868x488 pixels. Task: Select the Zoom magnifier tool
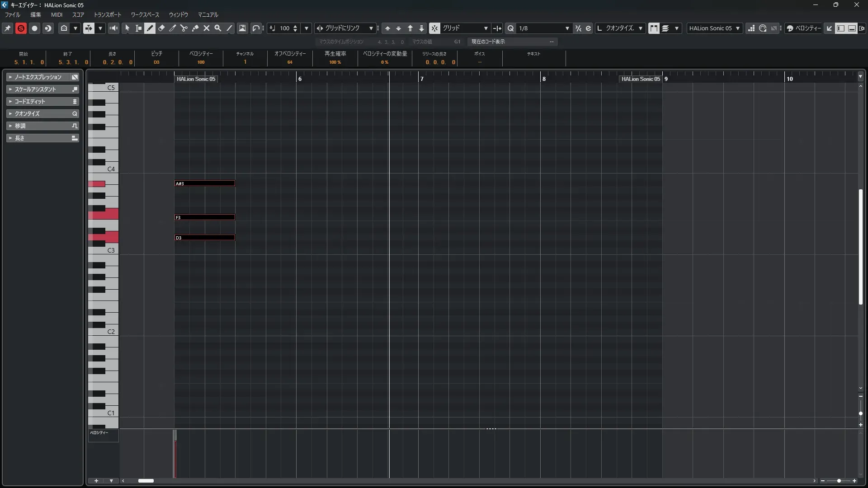click(x=218, y=28)
